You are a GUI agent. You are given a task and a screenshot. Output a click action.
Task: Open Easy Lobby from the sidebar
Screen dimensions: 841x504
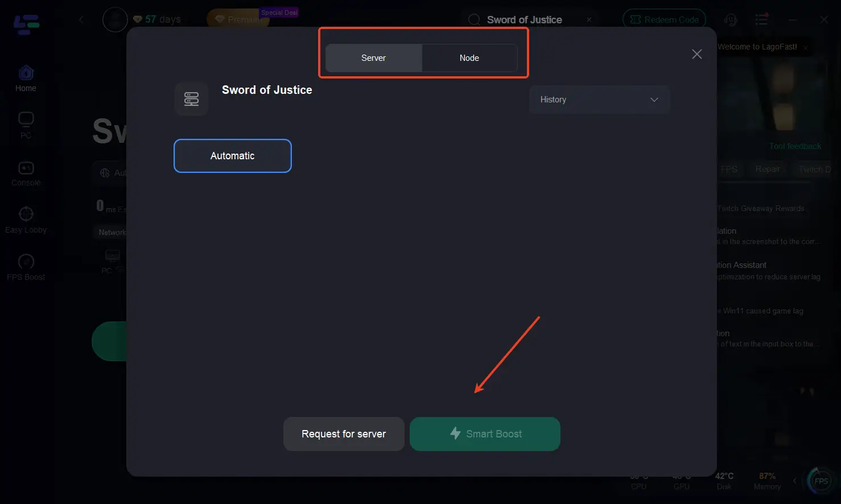pyautogui.click(x=25, y=218)
